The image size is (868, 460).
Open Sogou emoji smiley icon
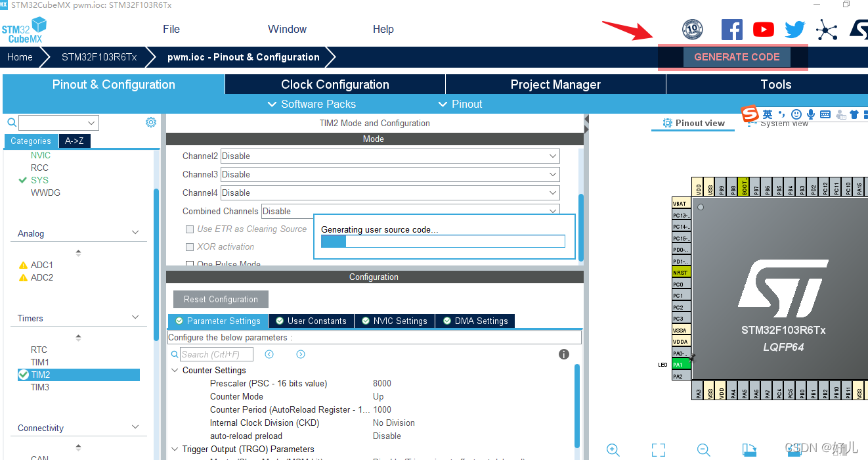coord(797,114)
